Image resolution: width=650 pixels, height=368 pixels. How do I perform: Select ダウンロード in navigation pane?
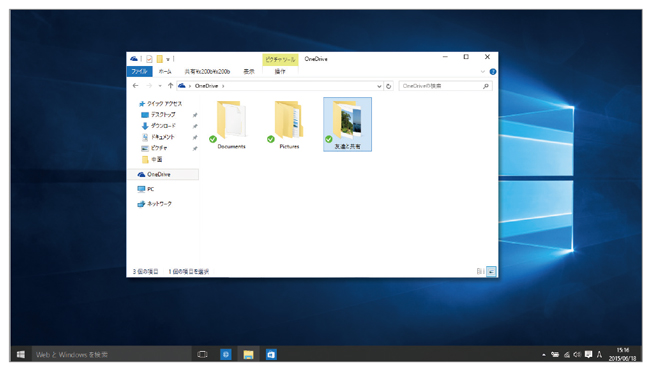159,126
